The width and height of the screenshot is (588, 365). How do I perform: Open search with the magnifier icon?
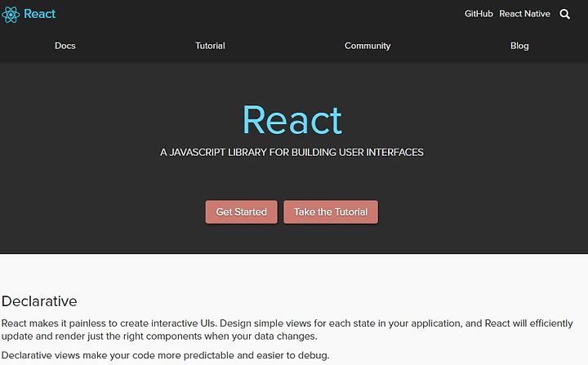[565, 14]
